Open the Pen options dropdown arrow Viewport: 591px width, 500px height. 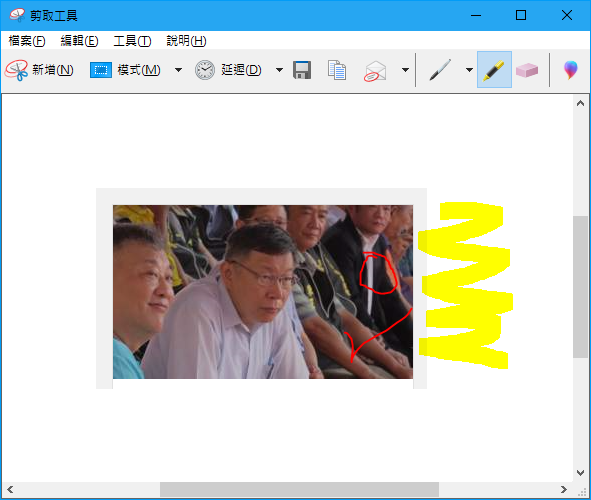pos(469,70)
